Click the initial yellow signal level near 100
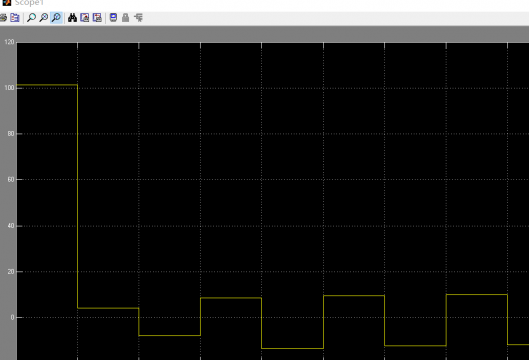The image size is (529, 360). pyautogui.click(x=47, y=85)
